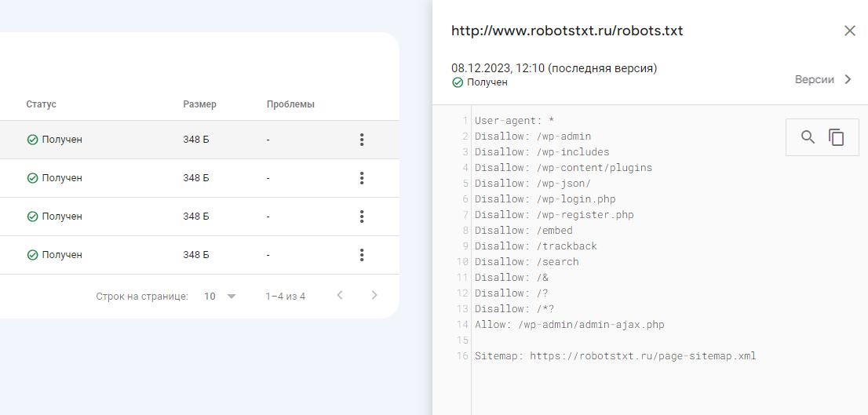The height and width of the screenshot is (415, 868).
Task: Click the panel's Получен status icon
Action: (458, 82)
